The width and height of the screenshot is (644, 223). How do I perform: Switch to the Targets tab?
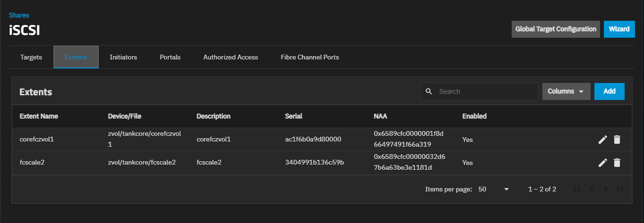coord(31,57)
